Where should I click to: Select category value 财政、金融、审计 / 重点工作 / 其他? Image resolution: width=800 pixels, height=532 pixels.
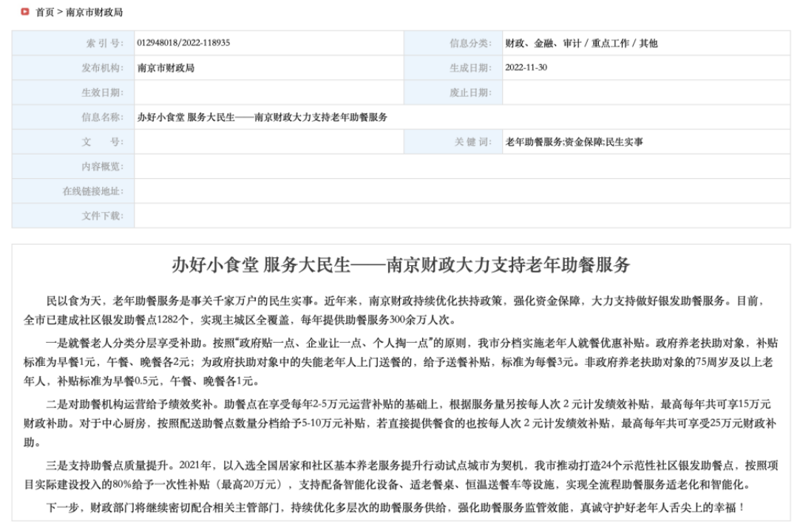point(581,44)
